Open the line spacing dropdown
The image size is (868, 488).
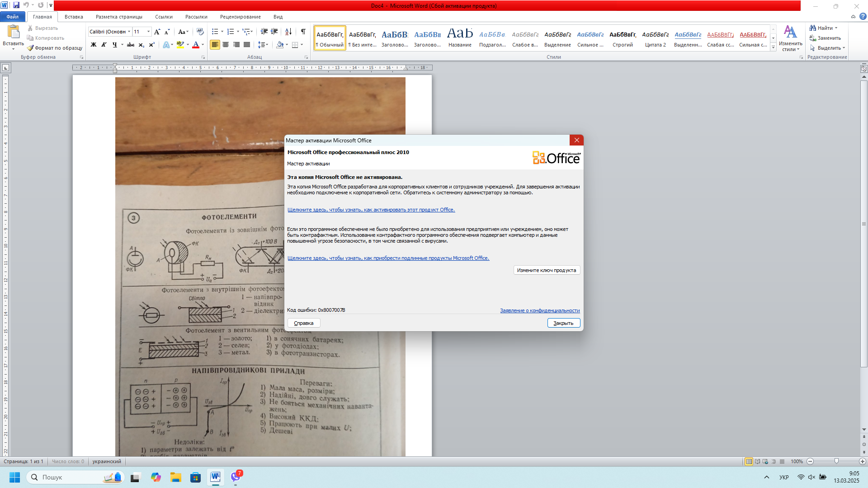tap(263, 45)
